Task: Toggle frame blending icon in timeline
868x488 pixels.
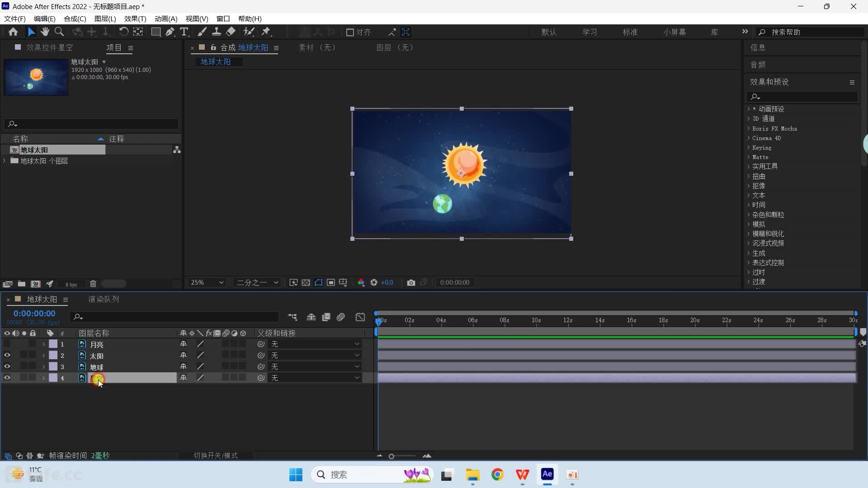Action: coord(326,317)
